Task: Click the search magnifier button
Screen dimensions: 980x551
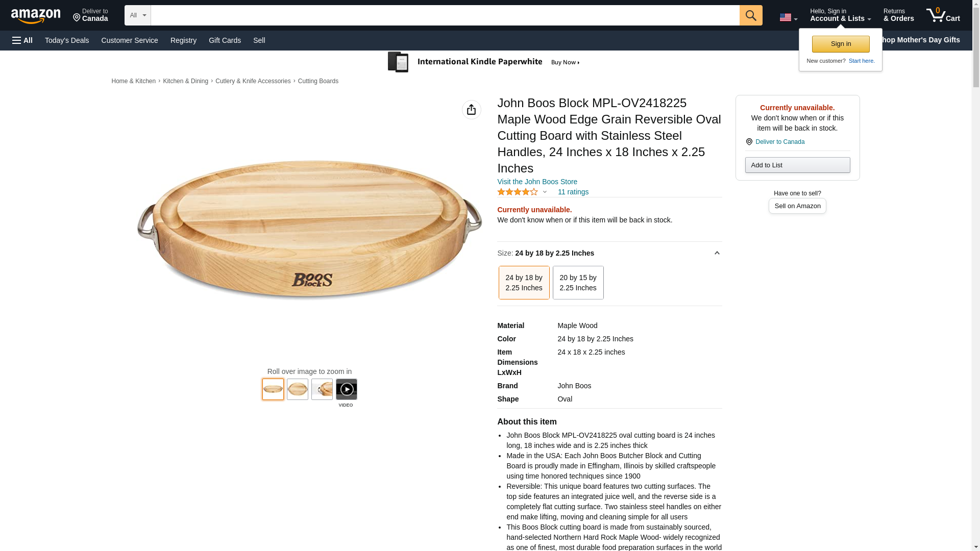Action: tap(750, 15)
